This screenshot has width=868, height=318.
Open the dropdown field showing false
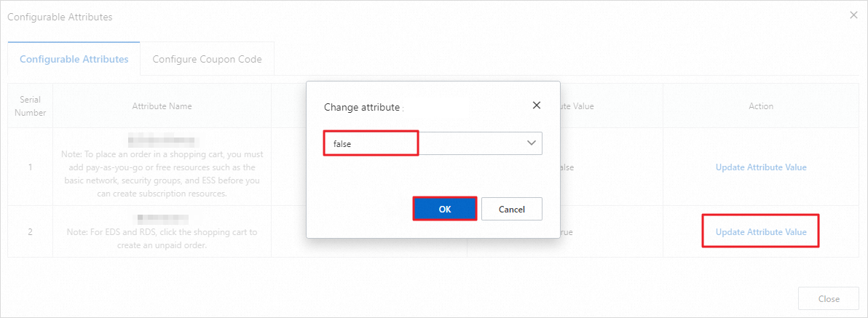pyautogui.click(x=433, y=143)
